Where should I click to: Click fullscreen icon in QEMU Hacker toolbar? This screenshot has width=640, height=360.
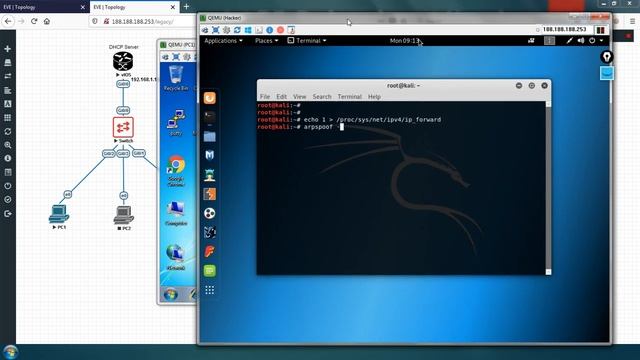(x=216, y=30)
